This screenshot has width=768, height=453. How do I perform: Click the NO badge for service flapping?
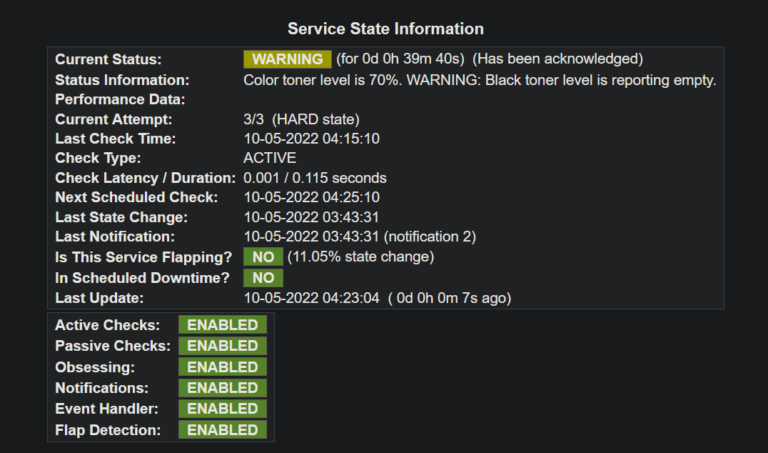click(x=263, y=257)
